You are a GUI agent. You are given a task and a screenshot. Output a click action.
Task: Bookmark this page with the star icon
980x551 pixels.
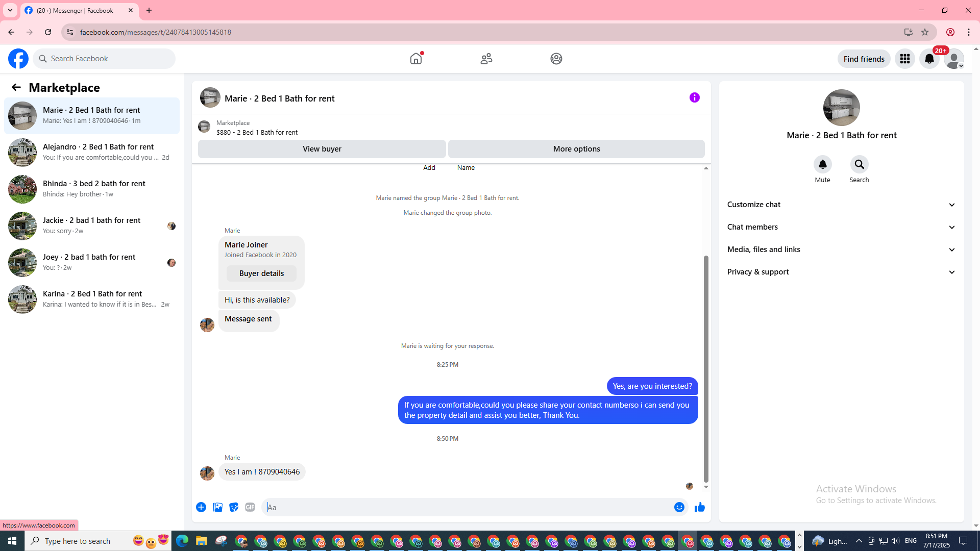(925, 32)
